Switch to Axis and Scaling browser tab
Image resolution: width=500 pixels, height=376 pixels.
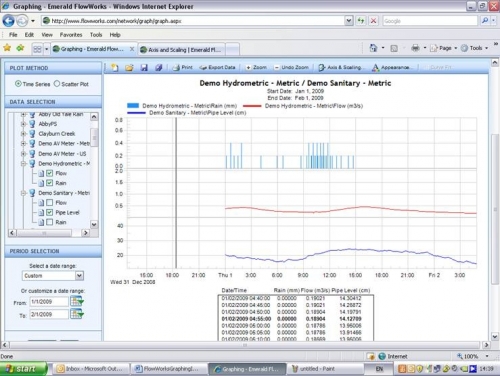point(182,50)
